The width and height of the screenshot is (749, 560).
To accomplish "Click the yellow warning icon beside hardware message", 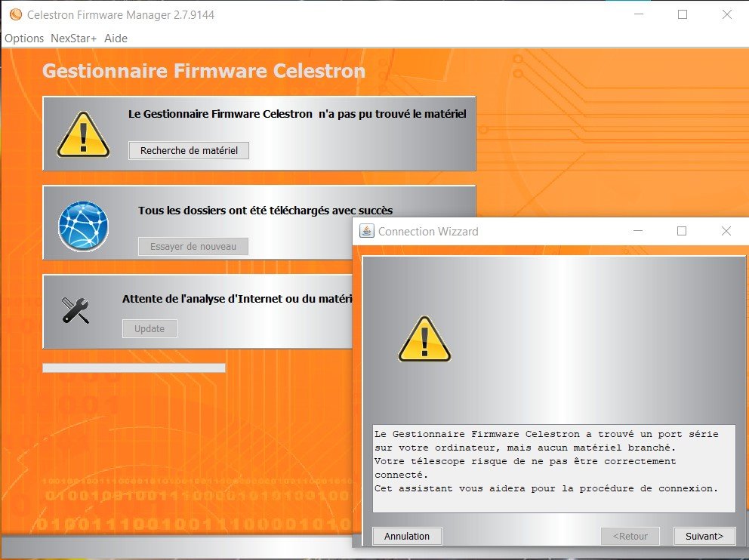I will click(83, 134).
